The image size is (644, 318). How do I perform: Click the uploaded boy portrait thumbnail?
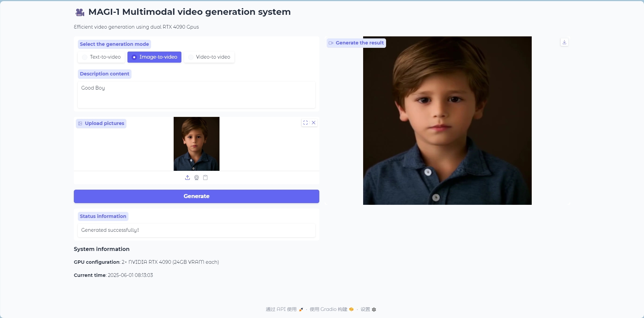197,144
